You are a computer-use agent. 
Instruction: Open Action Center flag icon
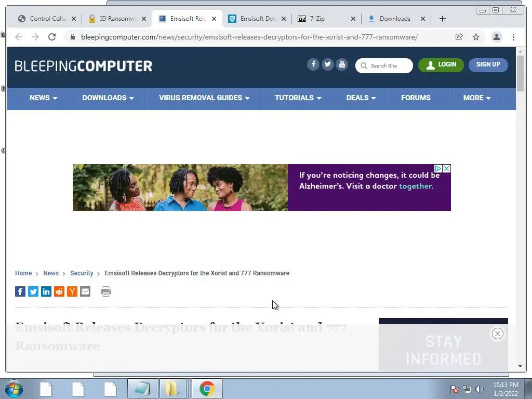[455, 389]
